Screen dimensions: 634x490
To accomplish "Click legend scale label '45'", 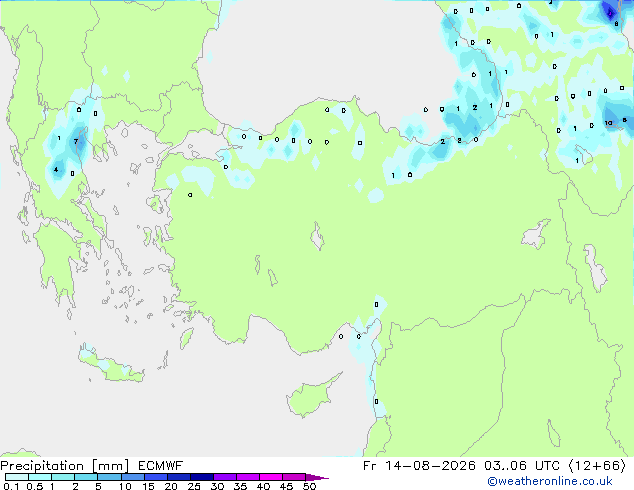I will (286, 486).
